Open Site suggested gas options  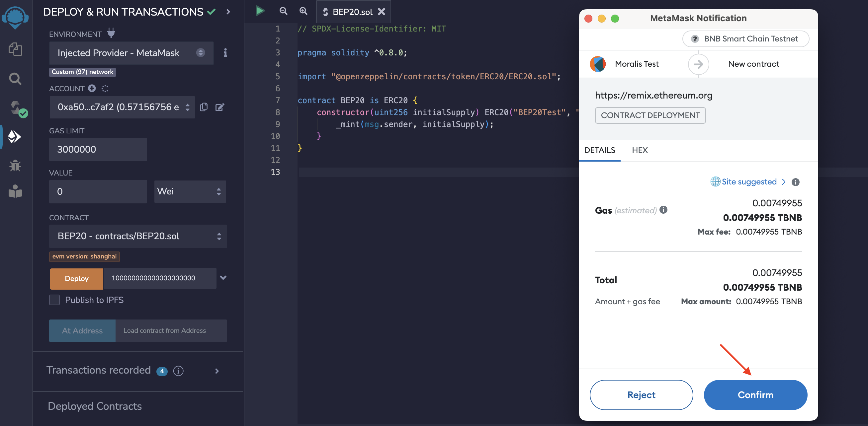tap(748, 182)
